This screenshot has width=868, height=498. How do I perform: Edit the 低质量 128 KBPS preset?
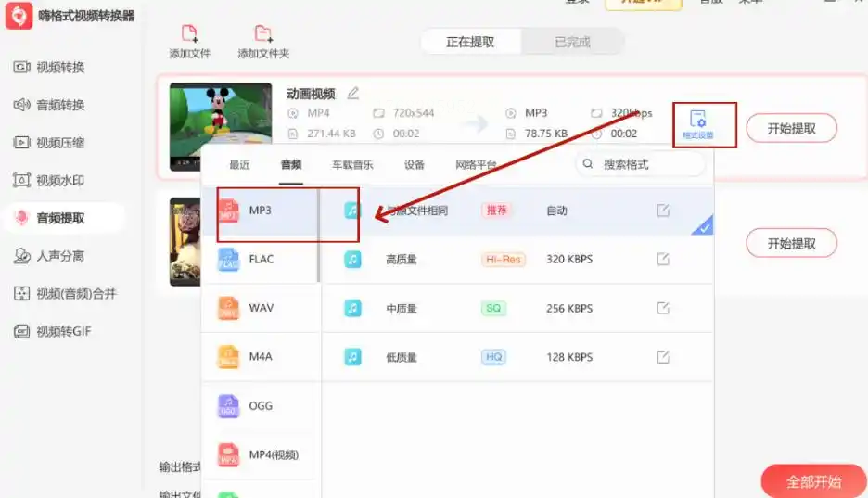click(x=663, y=357)
